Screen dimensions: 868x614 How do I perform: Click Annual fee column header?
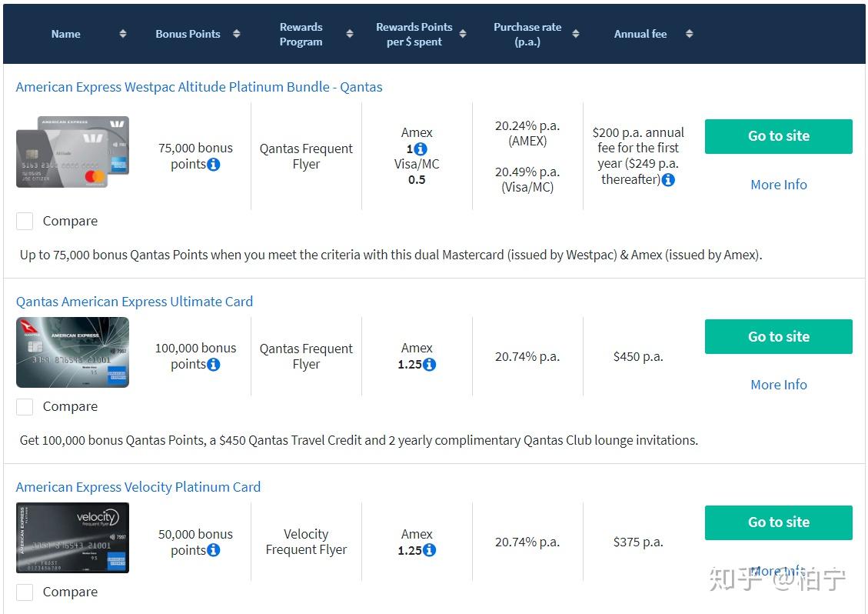[640, 34]
